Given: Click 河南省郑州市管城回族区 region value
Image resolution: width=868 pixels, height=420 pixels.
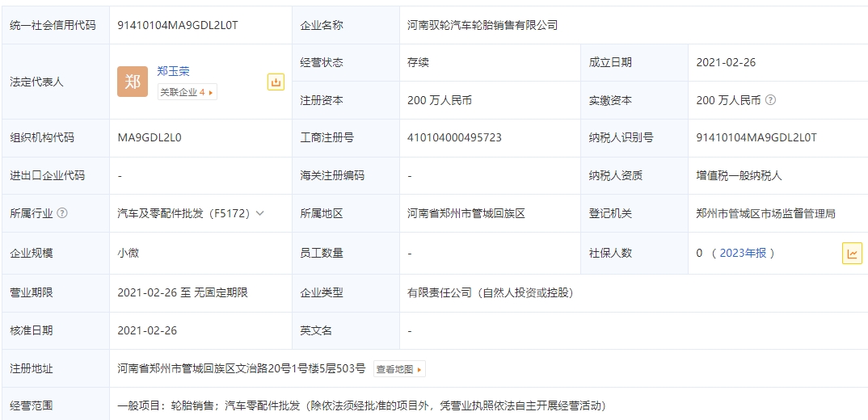Looking at the screenshot, I should tap(466, 213).
